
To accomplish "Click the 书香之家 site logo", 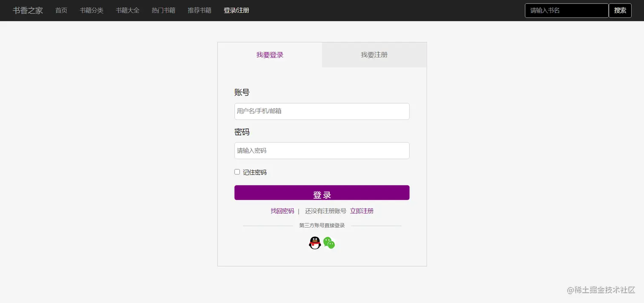I will (x=27, y=10).
